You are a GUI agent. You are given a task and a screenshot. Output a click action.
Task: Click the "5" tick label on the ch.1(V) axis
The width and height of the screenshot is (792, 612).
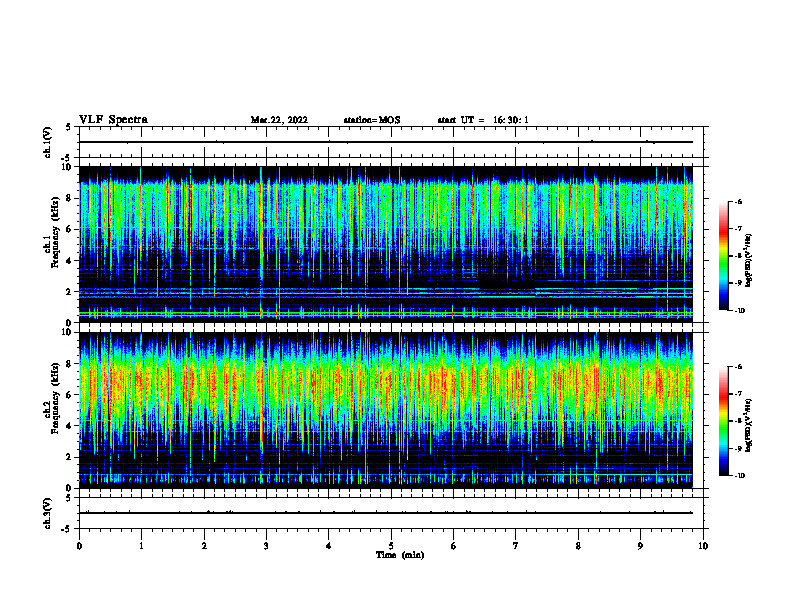[x=70, y=127]
